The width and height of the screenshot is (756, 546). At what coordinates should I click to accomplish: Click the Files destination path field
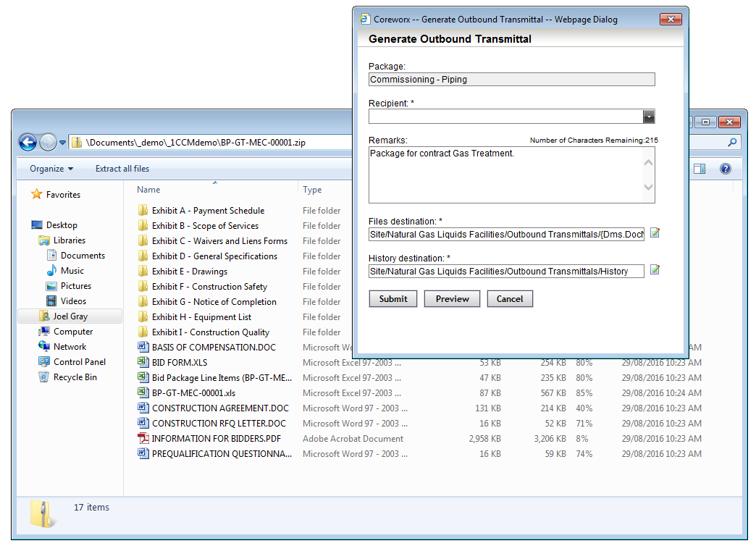click(506, 235)
